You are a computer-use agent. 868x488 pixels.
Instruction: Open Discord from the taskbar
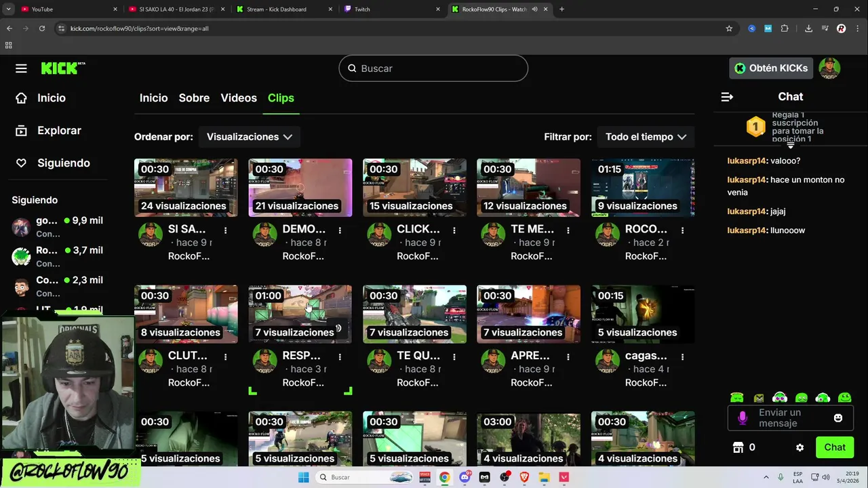[x=465, y=477]
